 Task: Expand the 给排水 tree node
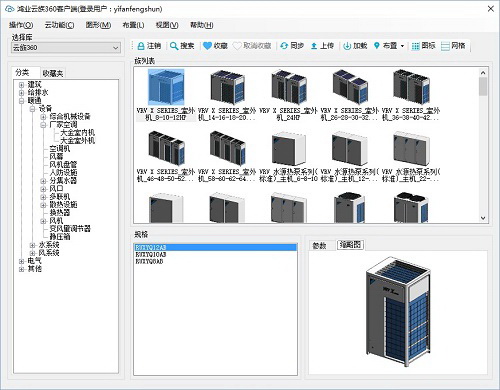[x=22, y=93]
